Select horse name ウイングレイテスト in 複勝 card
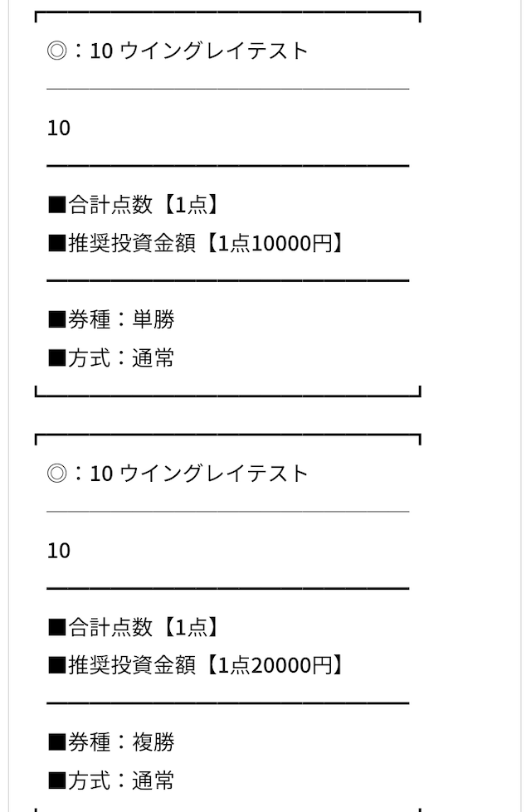531x812 pixels. tap(214, 474)
